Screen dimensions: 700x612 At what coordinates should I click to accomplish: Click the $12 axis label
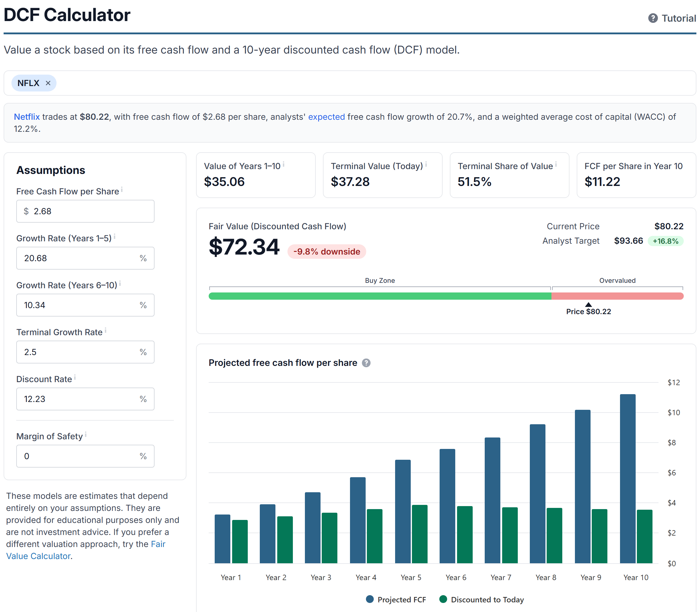click(x=673, y=382)
